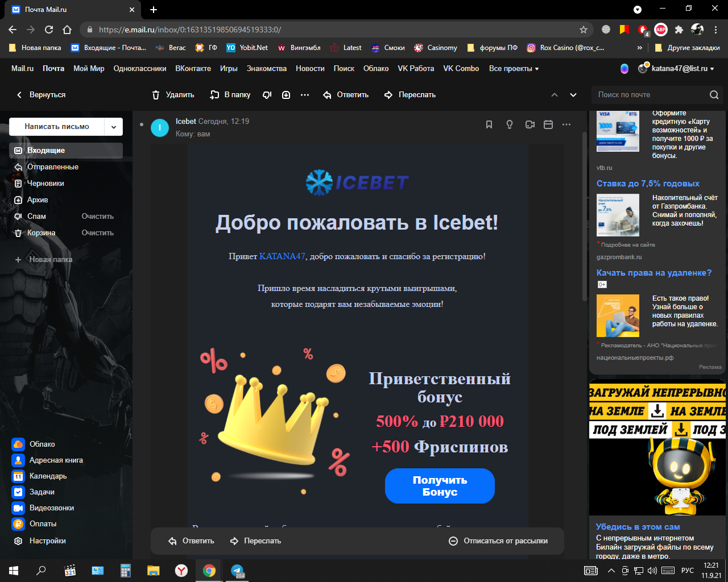728x582 pixels.
Task: Open the compose options arrow next to Написать письмо
Action: coord(114,127)
